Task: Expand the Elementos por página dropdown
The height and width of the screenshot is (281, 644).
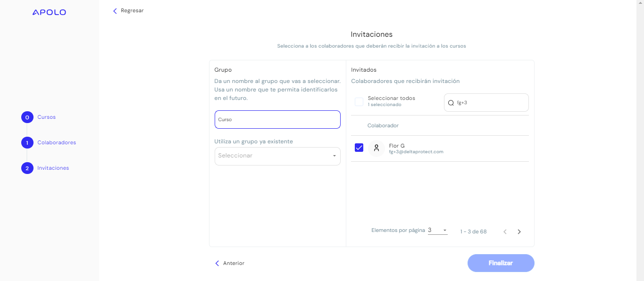Action: (437, 230)
